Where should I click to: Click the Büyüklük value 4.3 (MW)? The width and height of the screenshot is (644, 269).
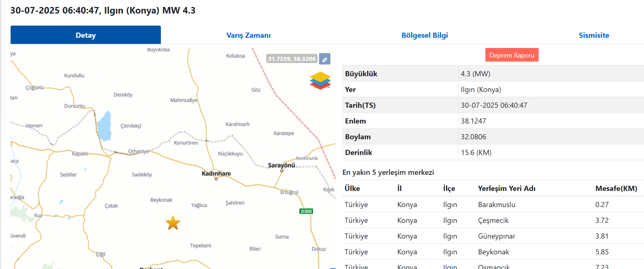pos(475,74)
